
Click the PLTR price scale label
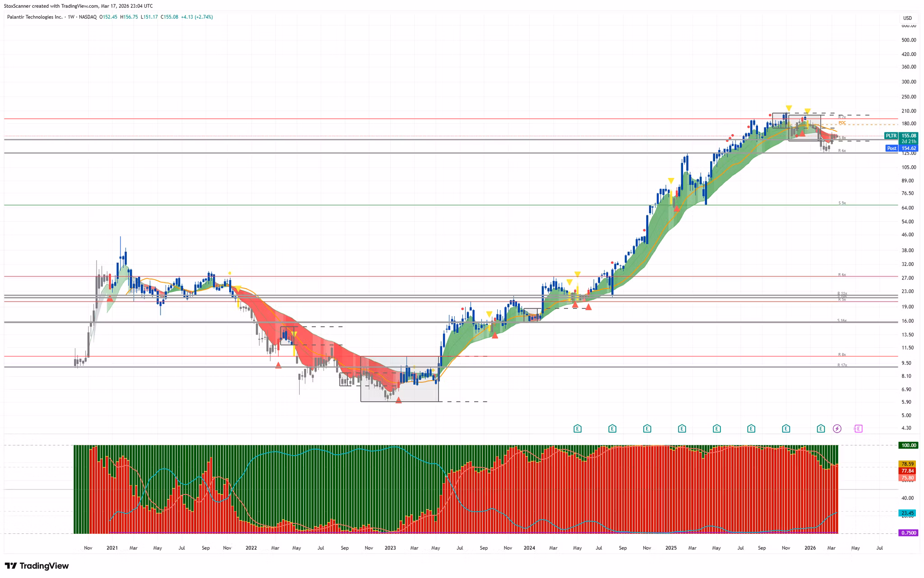point(891,135)
